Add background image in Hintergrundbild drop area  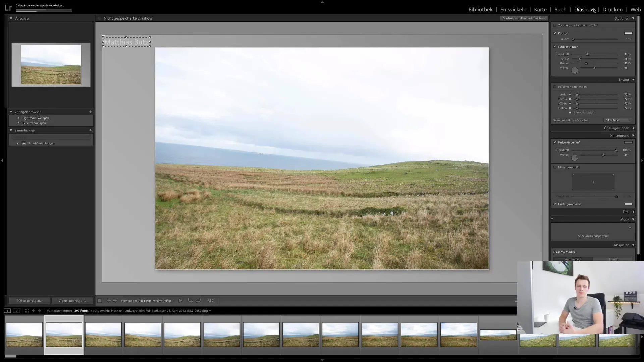coord(593,182)
